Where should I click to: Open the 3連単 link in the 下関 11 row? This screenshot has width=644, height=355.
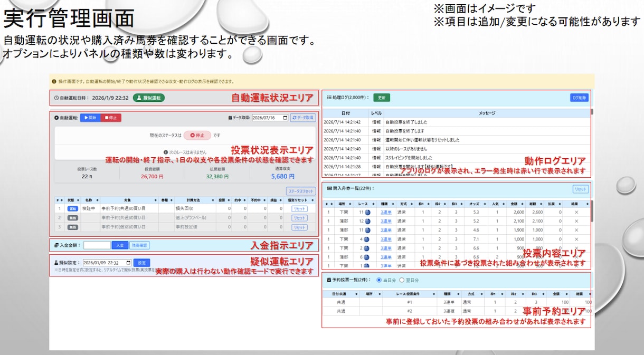[386, 212]
